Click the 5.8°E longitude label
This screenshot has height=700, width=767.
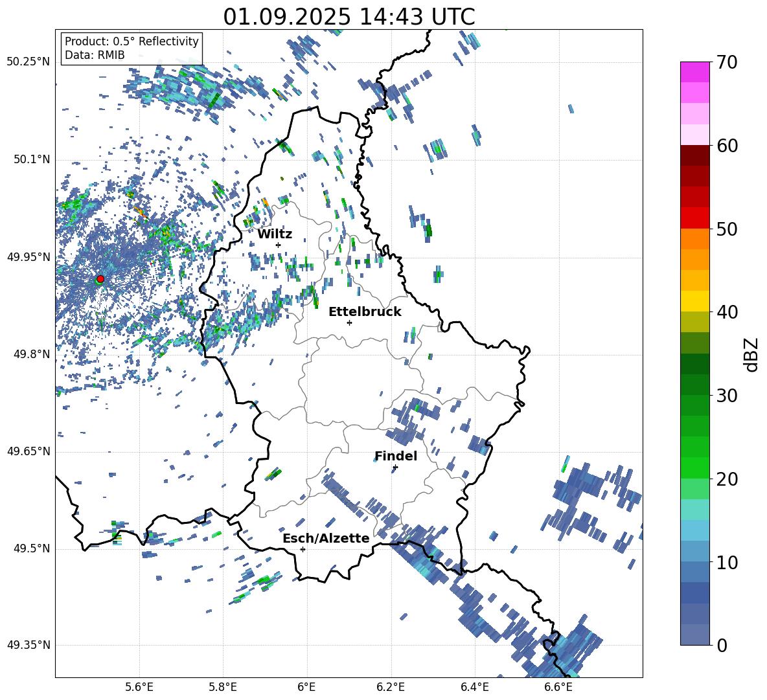click(x=223, y=688)
